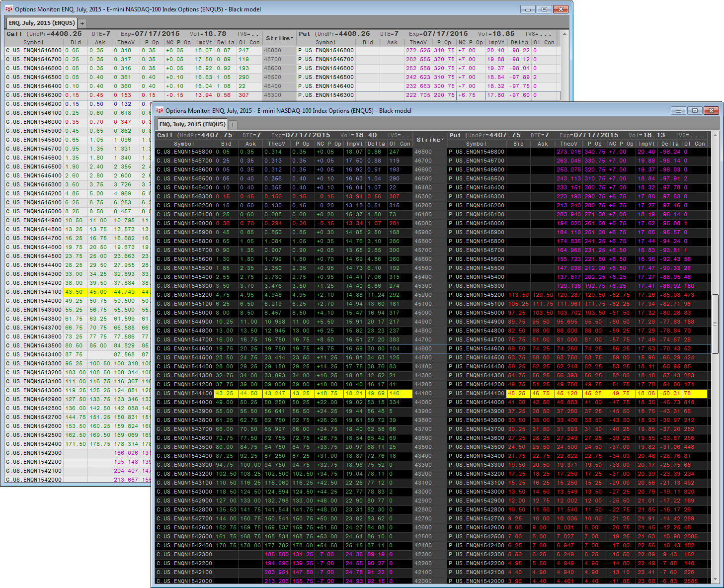Viewport: 724px width, 588px height.
Task: Select the highlighted P.US.ENQN1544100 row in the front window
Action: 577,393
